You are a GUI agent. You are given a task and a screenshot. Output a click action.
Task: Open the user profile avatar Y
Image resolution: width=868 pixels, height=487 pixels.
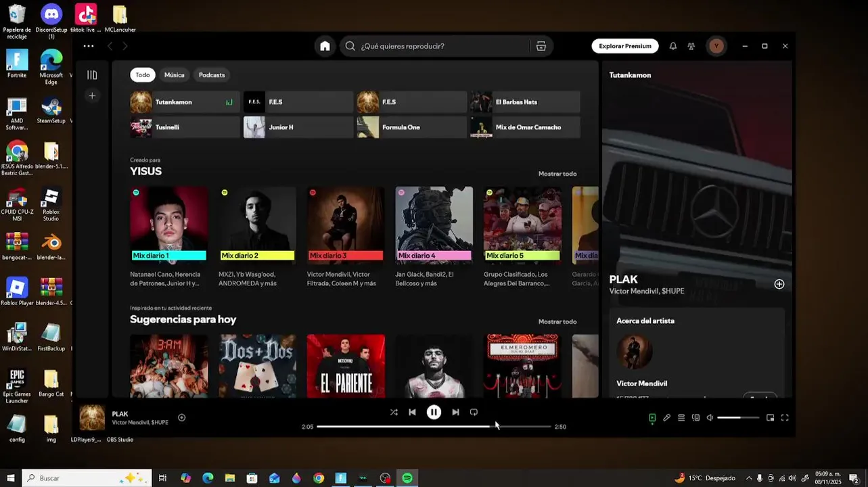point(716,46)
